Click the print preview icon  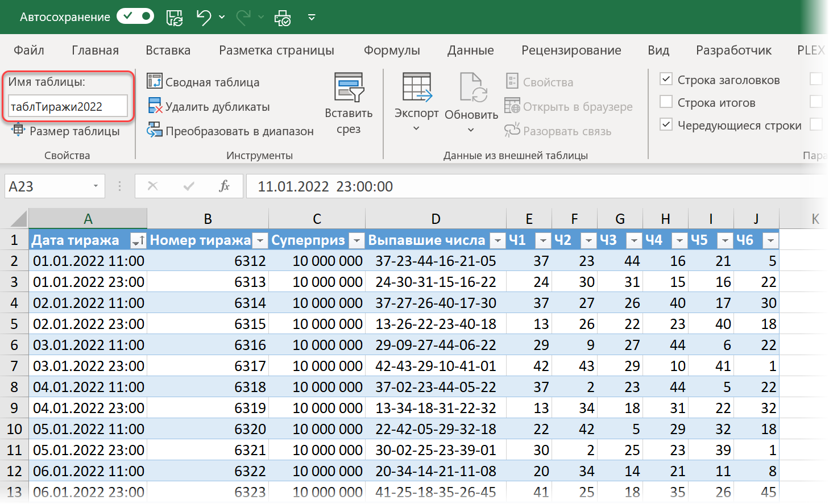(x=283, y=18)
